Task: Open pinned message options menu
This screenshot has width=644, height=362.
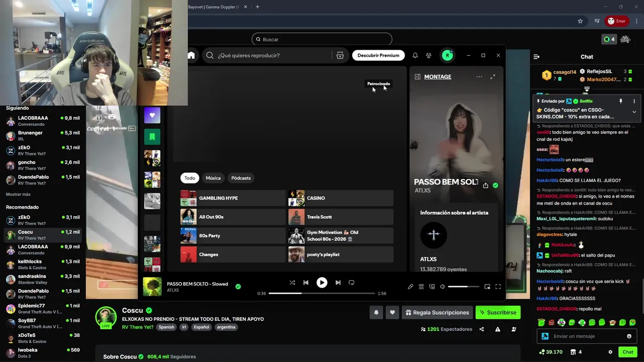Action: click(634, 102)
